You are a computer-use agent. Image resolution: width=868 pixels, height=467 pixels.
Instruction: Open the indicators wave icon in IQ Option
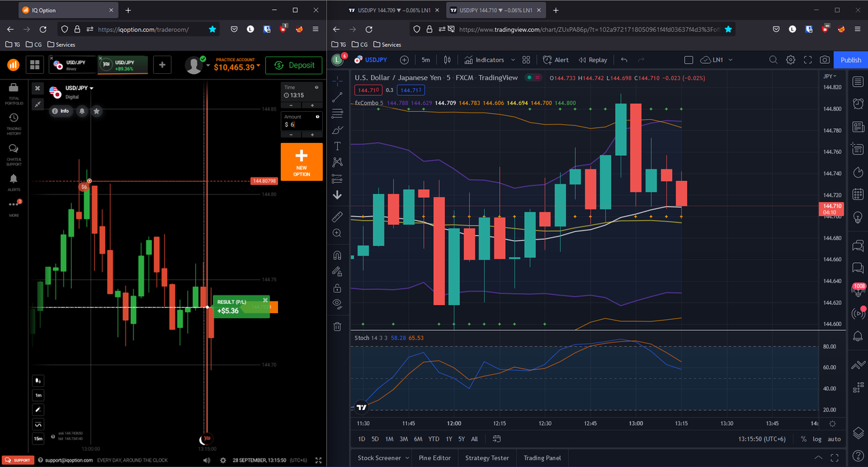click(x=39, y=424)
